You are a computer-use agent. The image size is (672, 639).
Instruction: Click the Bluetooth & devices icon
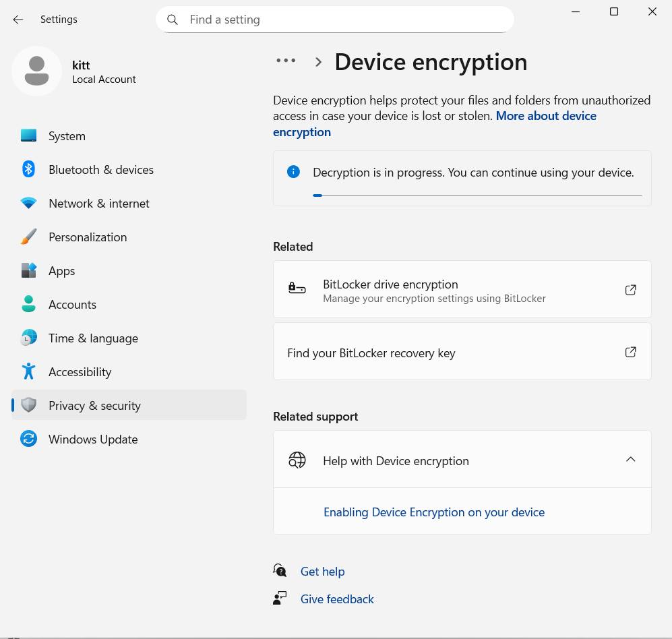point(28,169)
